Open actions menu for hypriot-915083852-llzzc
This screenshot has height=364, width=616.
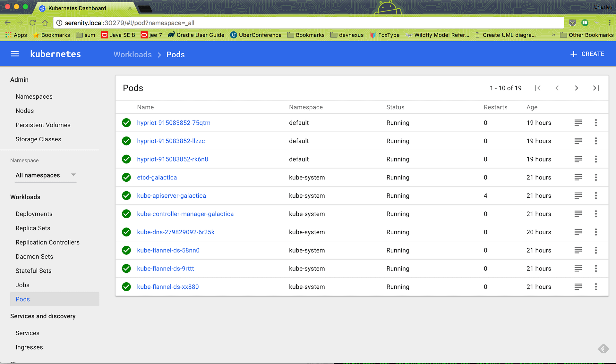[596, 141]
